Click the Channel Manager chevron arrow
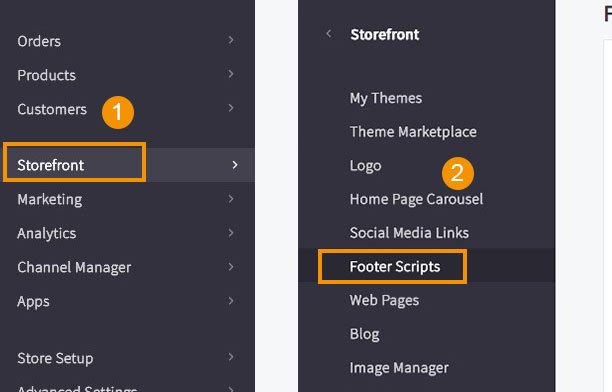 pos(231,267)
